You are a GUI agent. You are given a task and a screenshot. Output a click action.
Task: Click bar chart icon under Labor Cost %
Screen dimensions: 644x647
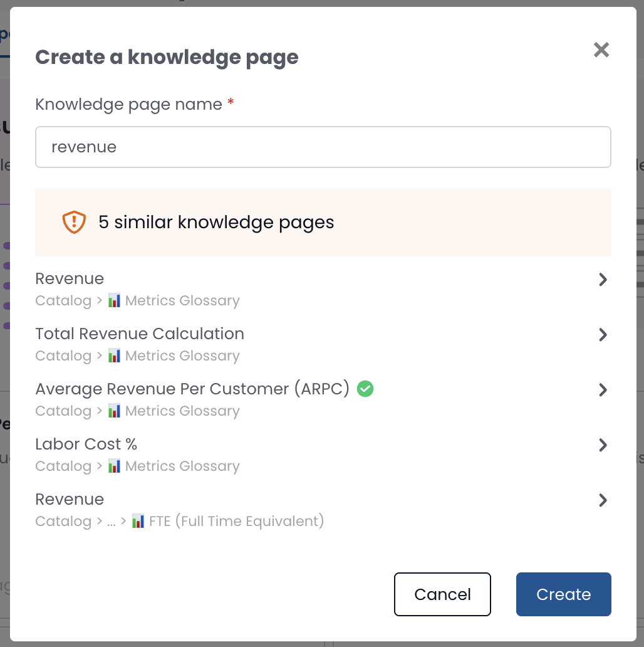tap(114, 466)
